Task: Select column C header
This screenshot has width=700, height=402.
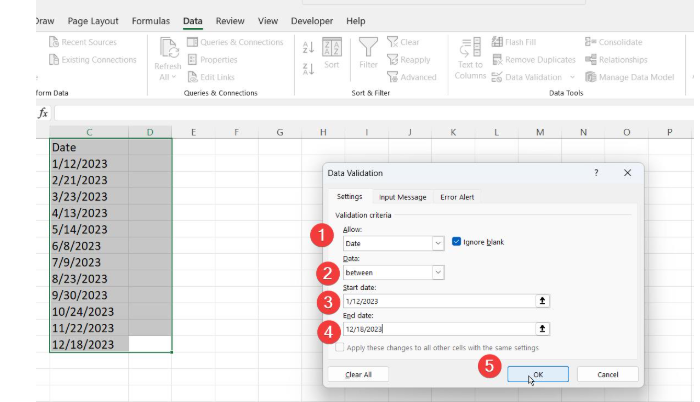Action: [x=89, y=132]
